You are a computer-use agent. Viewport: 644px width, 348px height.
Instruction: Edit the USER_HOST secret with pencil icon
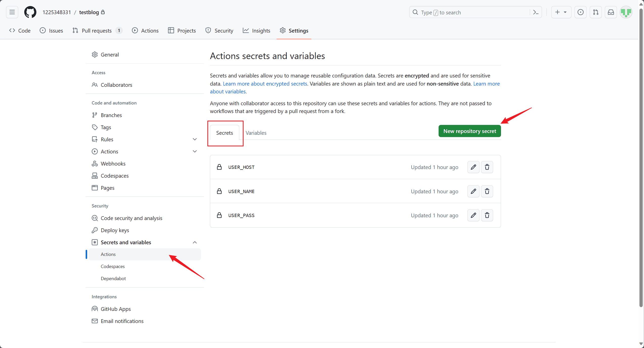473,167
